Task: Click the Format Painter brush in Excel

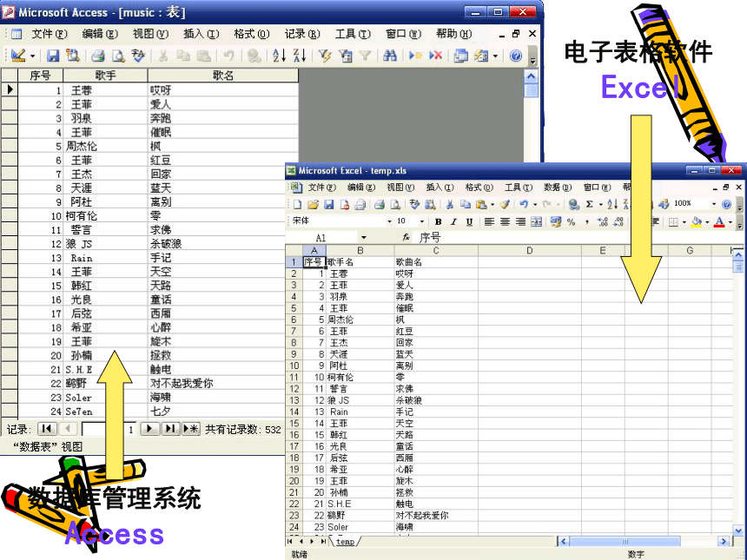Action: click(x=505, y=205)
